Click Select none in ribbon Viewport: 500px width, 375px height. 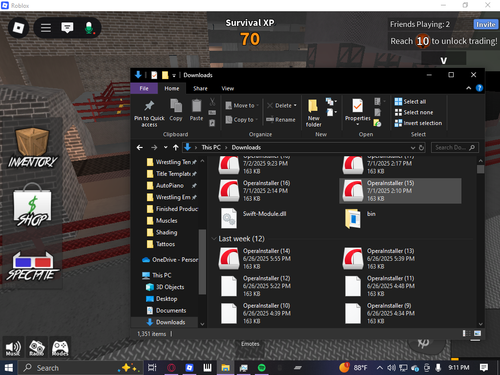(x=414, y=112)
